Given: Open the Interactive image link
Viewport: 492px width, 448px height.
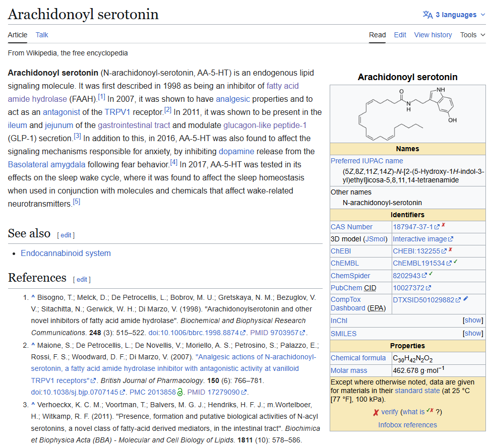Looking at the screenshot, I should click(x=420, y=239).
